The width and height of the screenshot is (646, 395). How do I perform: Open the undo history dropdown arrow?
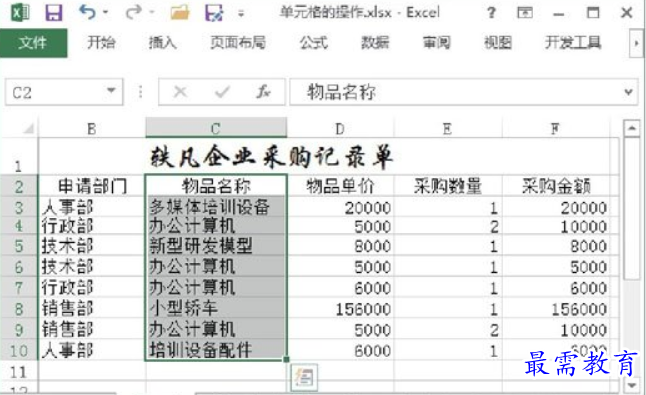pos(105,12)
